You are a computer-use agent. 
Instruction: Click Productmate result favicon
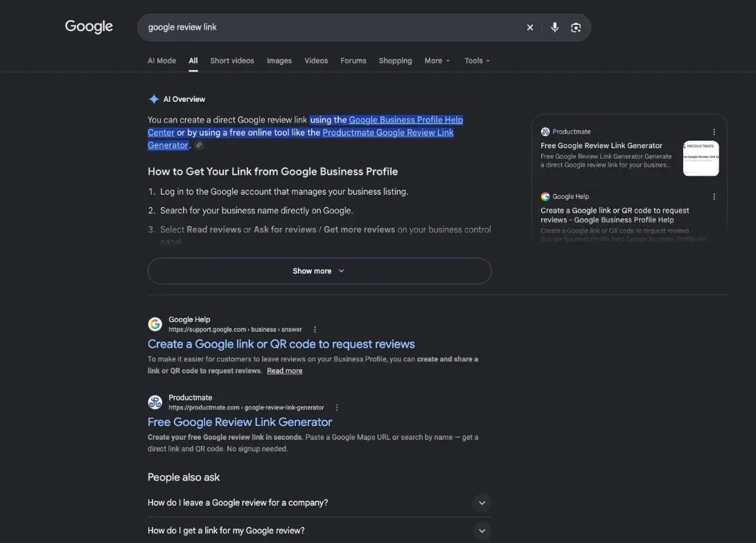(155, 402)
